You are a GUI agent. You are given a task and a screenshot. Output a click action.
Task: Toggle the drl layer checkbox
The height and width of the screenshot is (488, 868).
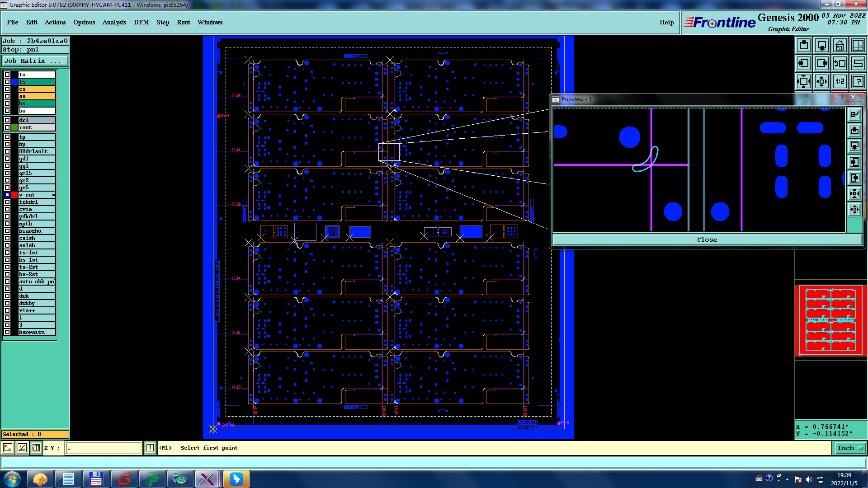(7, 120)
